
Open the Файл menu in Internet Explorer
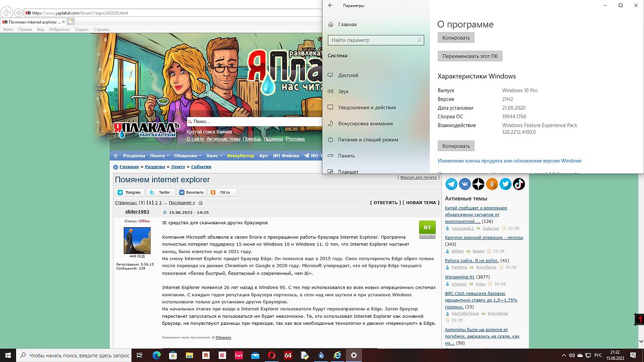[x=8, y=30]
